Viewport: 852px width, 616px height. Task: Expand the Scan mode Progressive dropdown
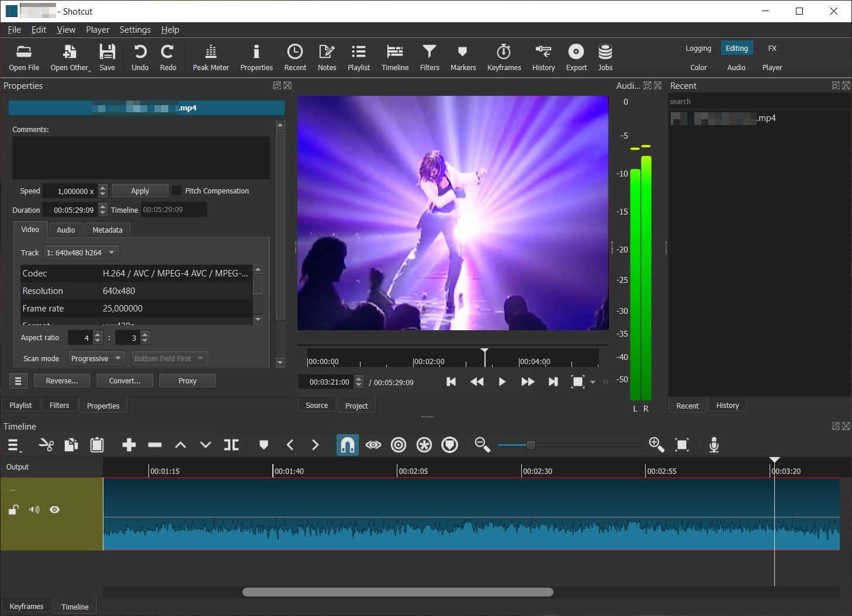point(96,358)
